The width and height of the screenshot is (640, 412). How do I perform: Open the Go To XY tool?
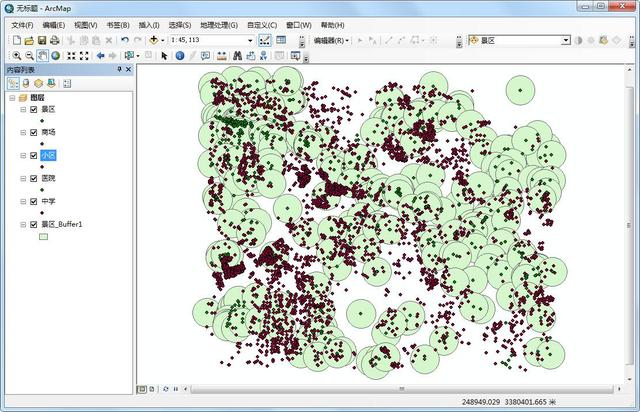click(x=263, y=56)
